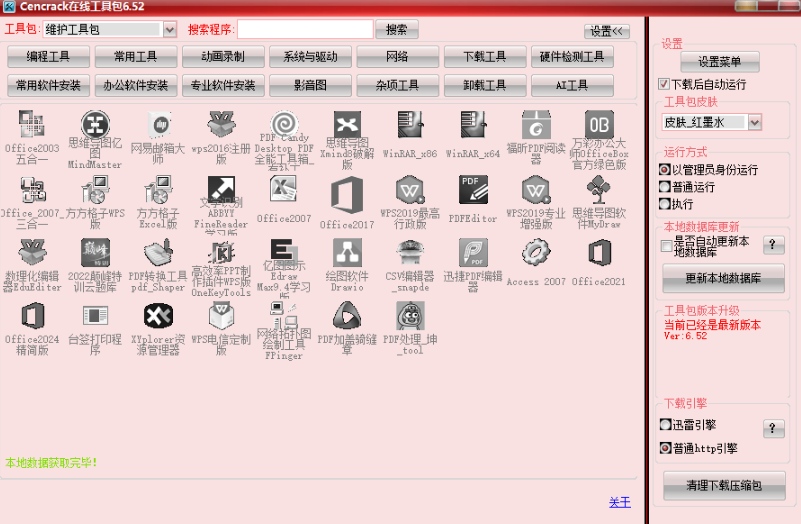
Task: Open the 网易邮箱大师 icon
Action: pyautogui.click(x=158, y=124)
